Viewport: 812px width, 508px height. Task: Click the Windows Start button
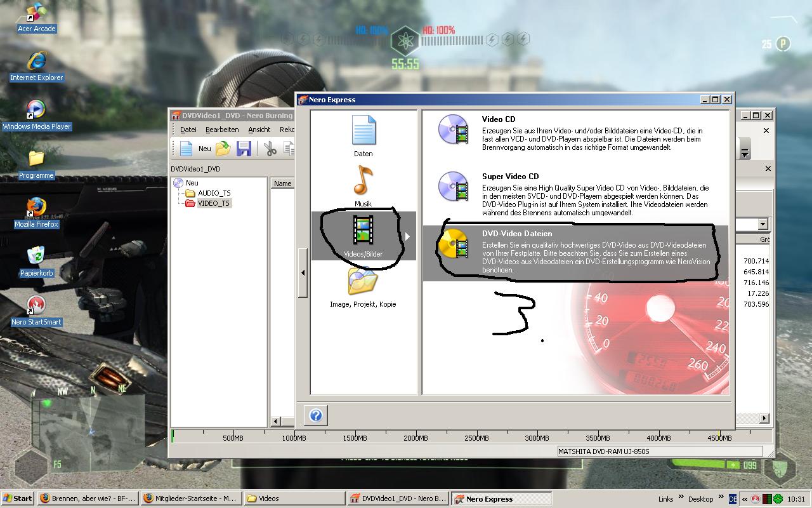tap(17, 498)
